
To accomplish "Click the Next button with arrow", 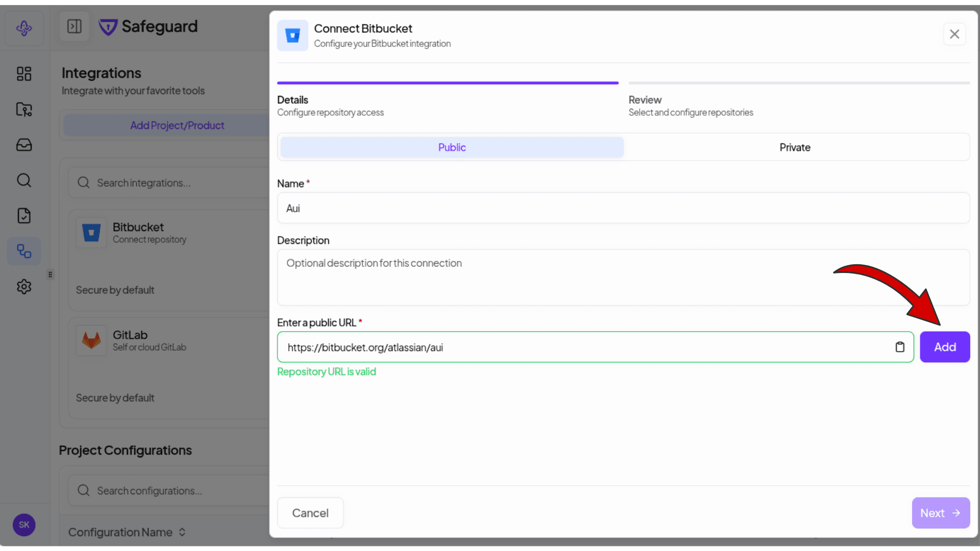I will coord(940,513).
